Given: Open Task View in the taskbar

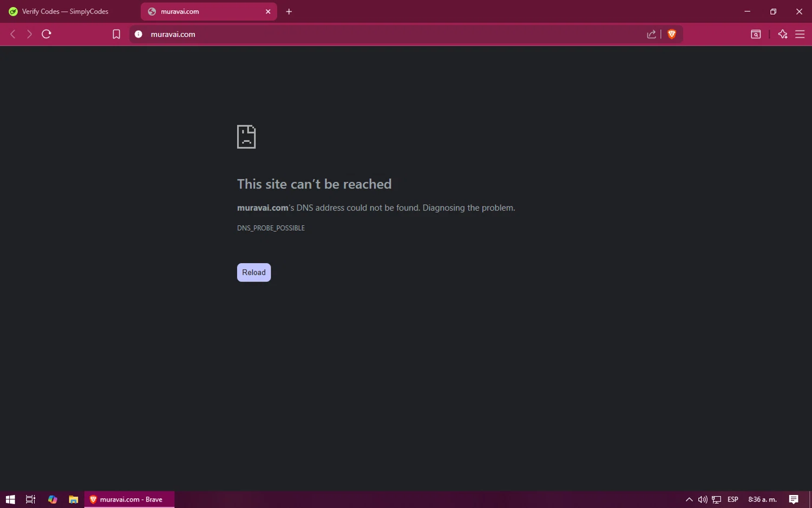Looking at the screenshot, I should pyautogui.click(x=31, y=499).
